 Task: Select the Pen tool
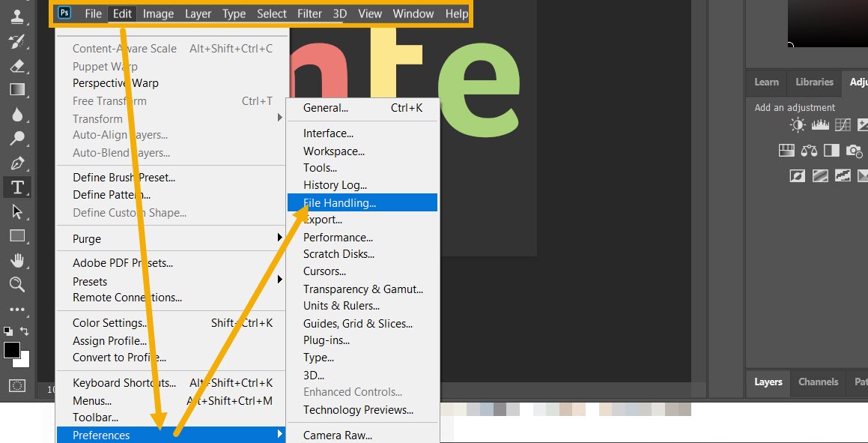point(18,163)
